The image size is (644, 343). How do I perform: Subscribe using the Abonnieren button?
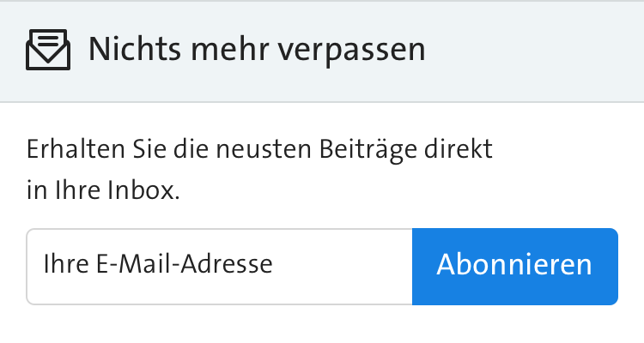click(x=514, y=266)
